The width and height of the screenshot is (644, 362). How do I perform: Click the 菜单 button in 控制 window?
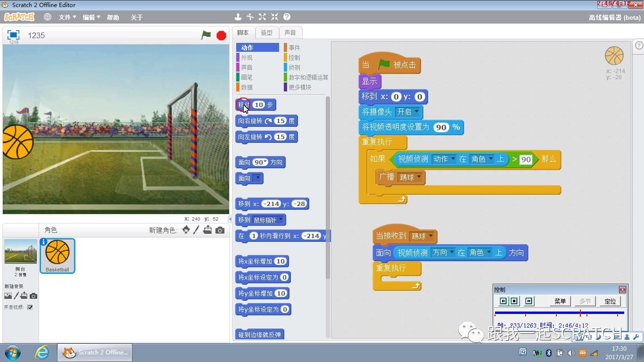coord(560,301)
